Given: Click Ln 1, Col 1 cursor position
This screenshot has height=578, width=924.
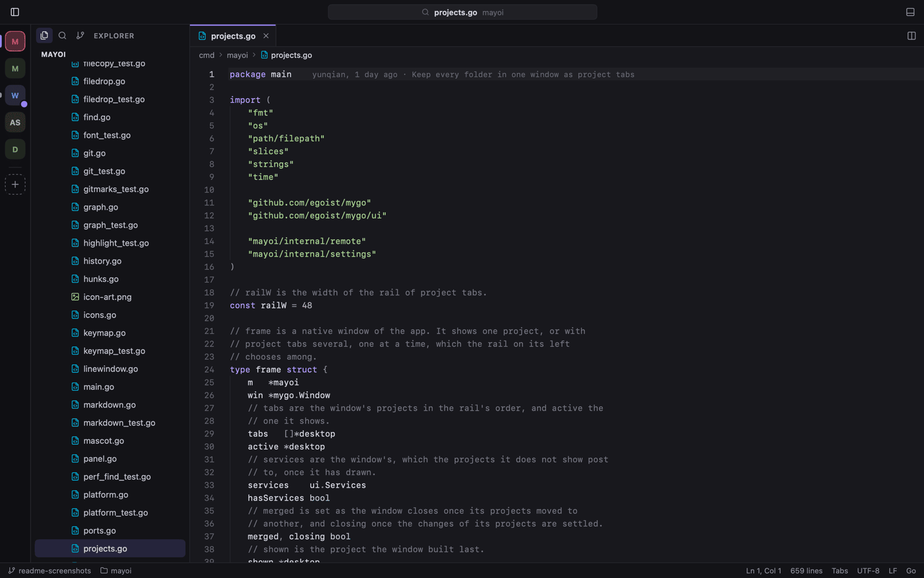Looking at the screenshot, I should coord(763,571).
